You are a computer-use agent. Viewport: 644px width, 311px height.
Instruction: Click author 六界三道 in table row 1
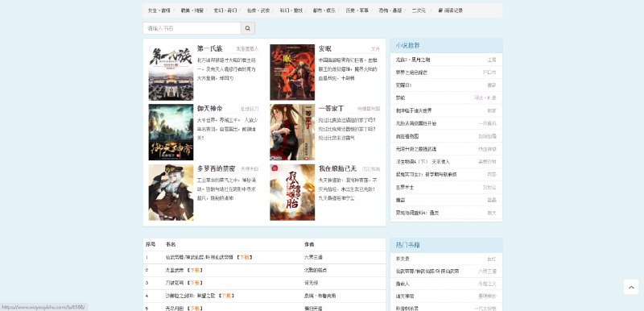(x=314, y=257)
